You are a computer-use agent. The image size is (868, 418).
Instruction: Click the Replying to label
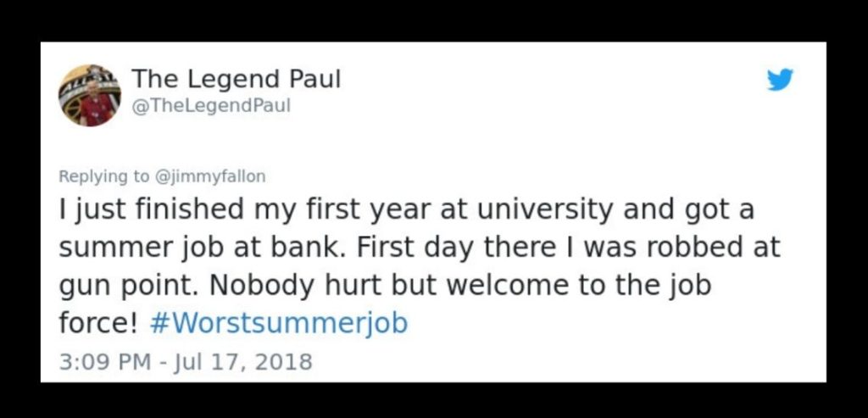(x=103, y=176)
